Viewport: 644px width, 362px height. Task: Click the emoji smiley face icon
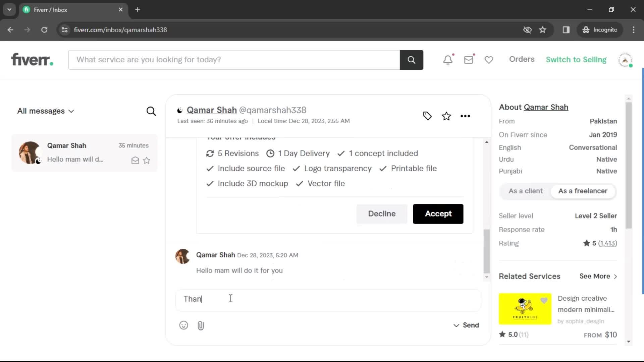(183, 325)
